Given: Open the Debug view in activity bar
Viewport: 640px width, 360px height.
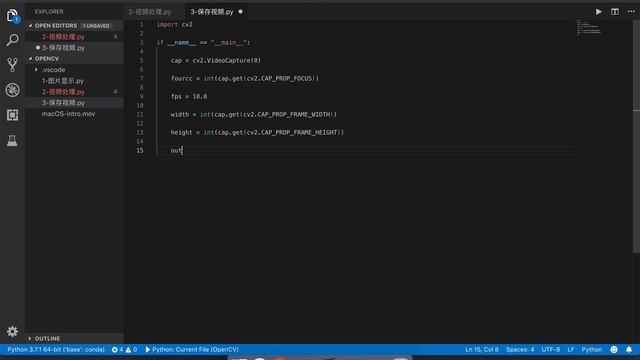Looking at the screenshot, I should point(12,90).
